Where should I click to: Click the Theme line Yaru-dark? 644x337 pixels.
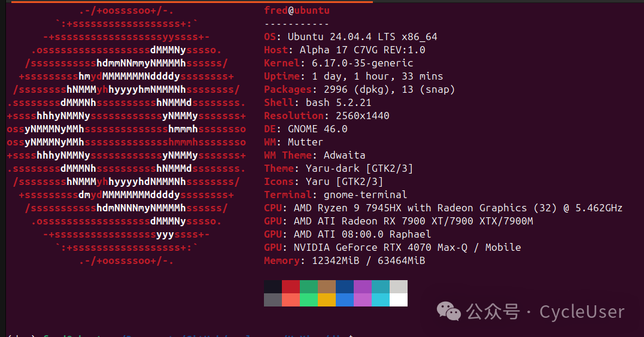(338, 168)
